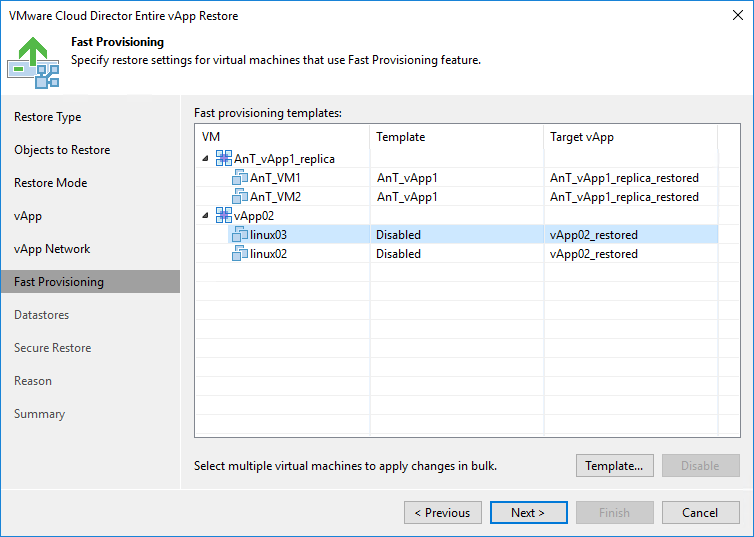Click the vApp02 vApp icon
The image size is (754, 537).
click(224, 215)
